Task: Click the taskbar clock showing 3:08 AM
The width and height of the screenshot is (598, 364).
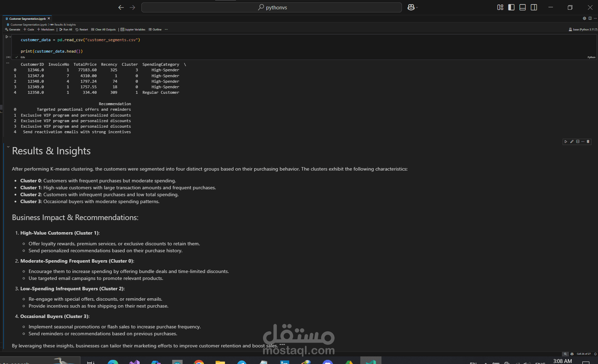Action: (562, 361)
